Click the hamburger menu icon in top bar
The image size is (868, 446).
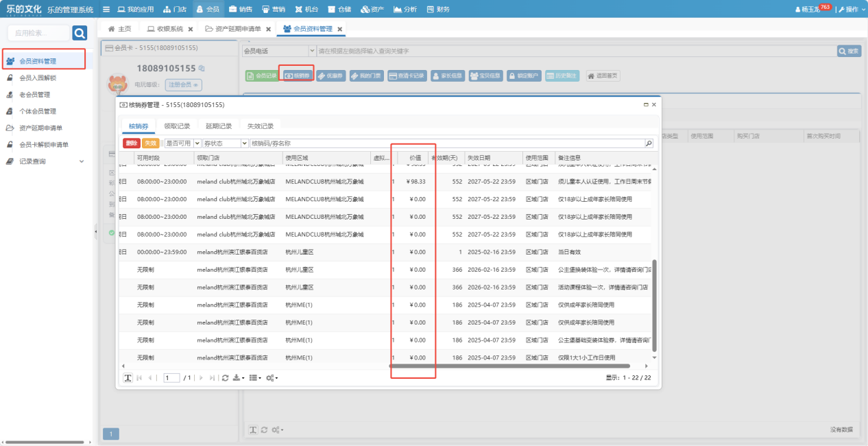pyautogui.click(x=106, y=10)
